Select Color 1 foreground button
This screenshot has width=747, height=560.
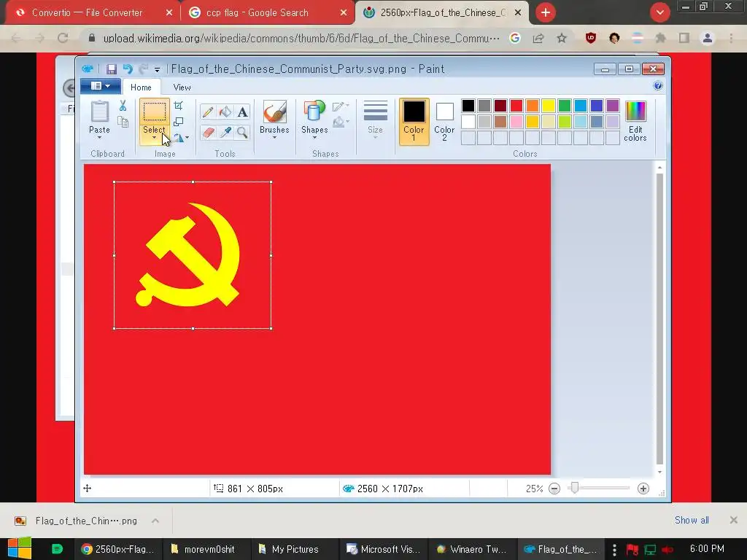click(x=414, y=122)
